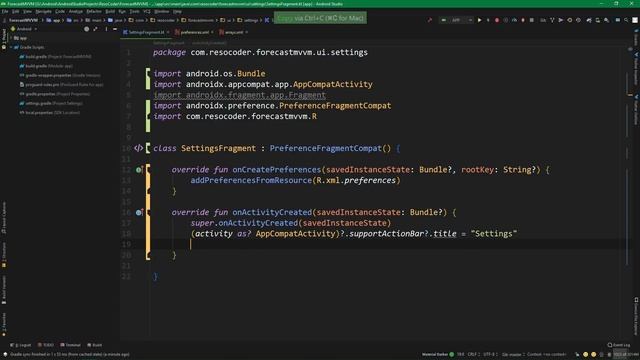Screen dimensions: 640x360
Task: Switch to the SettingsFragment.kt tab
Action: pyautogui.click(x=146, y=32)
